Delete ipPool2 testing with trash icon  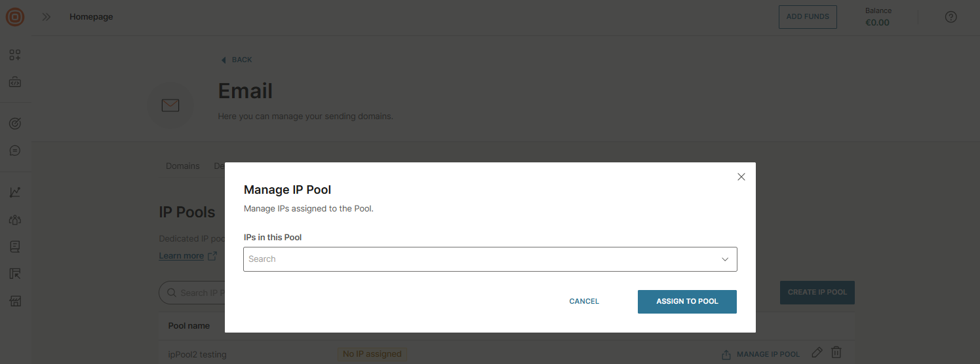click(x=836, y=352)
